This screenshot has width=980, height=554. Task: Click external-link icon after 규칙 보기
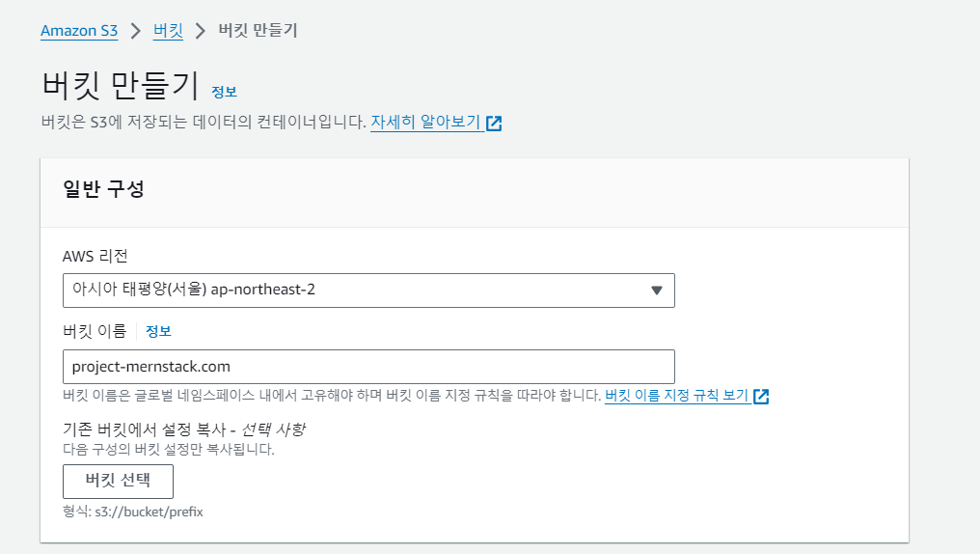pos(761,397)
